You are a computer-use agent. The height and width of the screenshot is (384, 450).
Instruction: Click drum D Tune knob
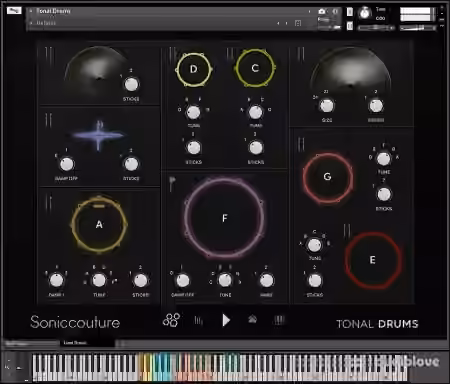(193, 112)
